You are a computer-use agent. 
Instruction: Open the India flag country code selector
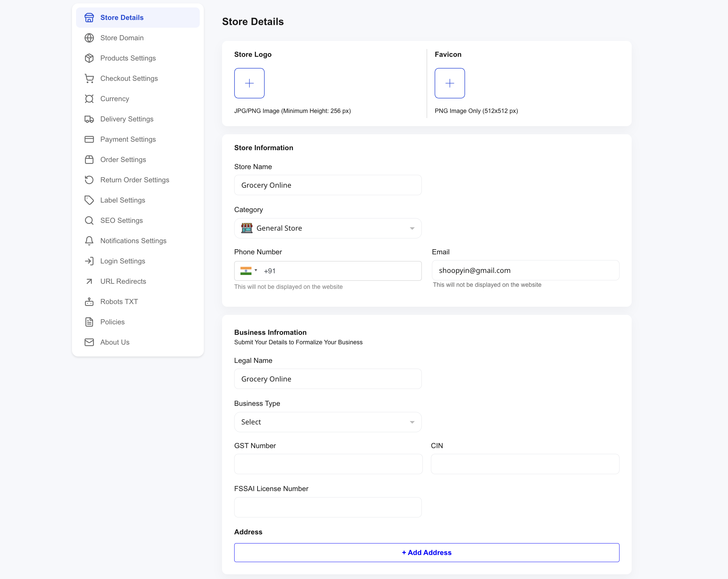point(248,271)
